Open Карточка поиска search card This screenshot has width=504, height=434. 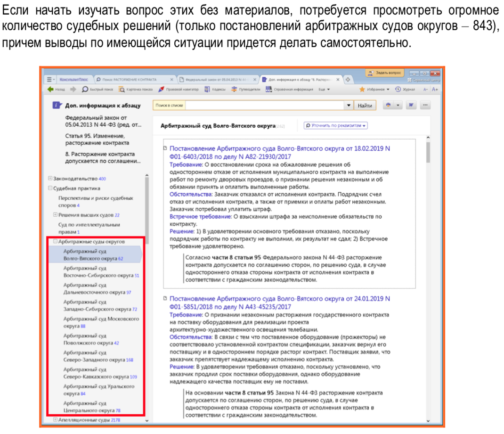tap(136, 89)
